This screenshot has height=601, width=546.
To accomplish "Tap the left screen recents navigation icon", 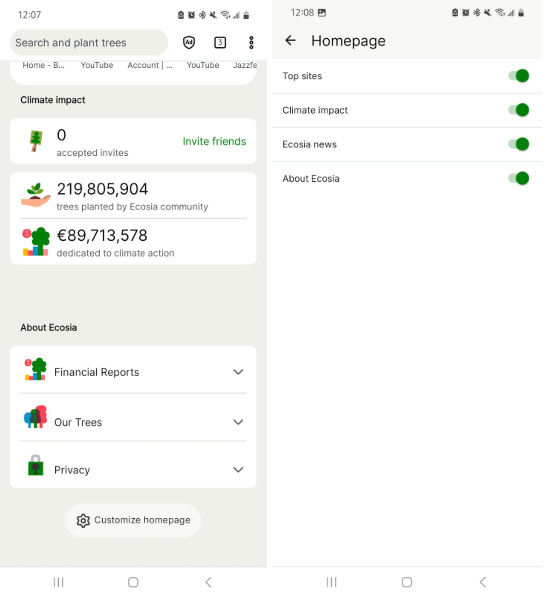I will (x=58, y=582).
